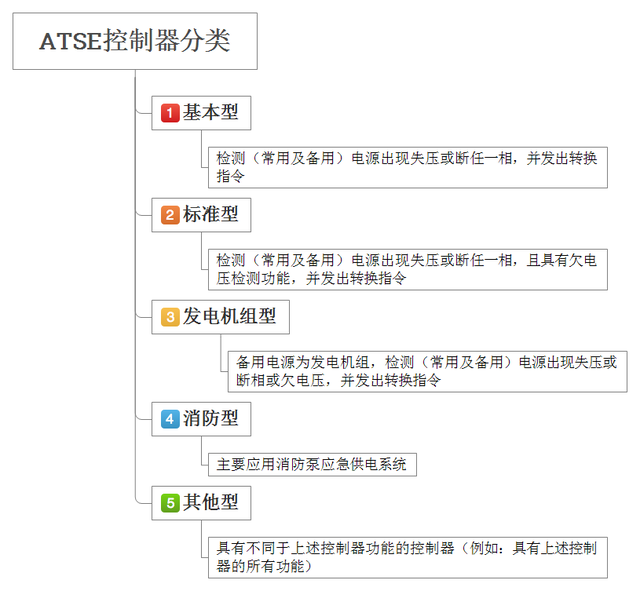The height and width of the screenshot is (591, 640).
Task: Click the green number 5 priority icon
Action: (x=170, y=503)
